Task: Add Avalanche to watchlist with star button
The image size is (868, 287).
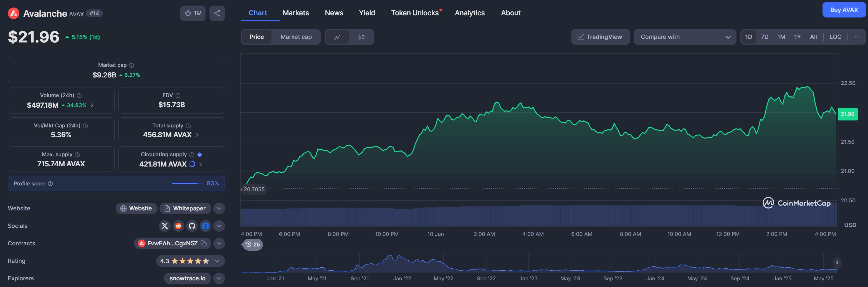Action: pyautogui.click(x=193, y=14)
